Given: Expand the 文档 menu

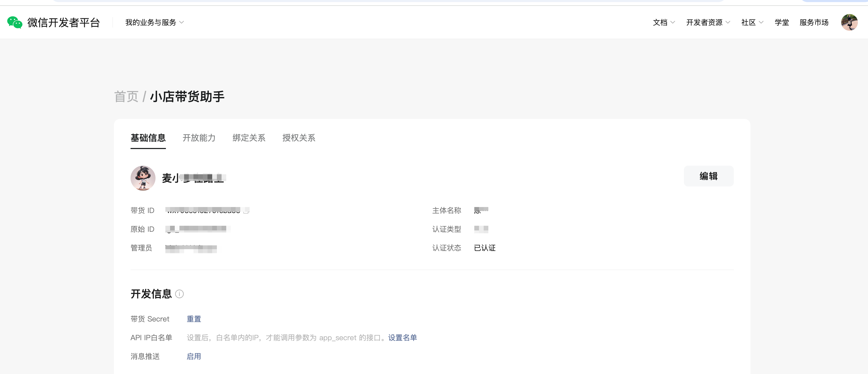Looking at the screenshot, I should [664, 23].
